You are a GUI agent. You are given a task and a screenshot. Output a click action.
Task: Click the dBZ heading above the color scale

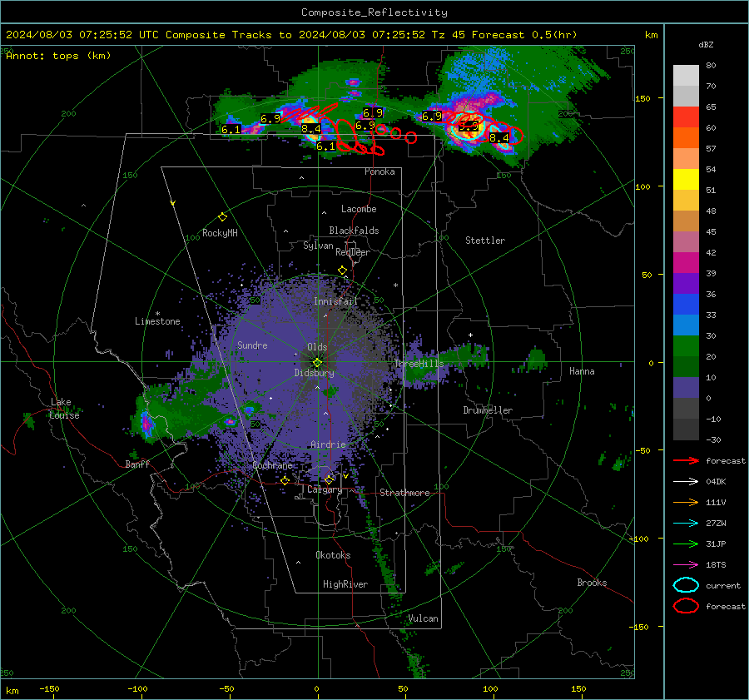click(x=706, y=45)
